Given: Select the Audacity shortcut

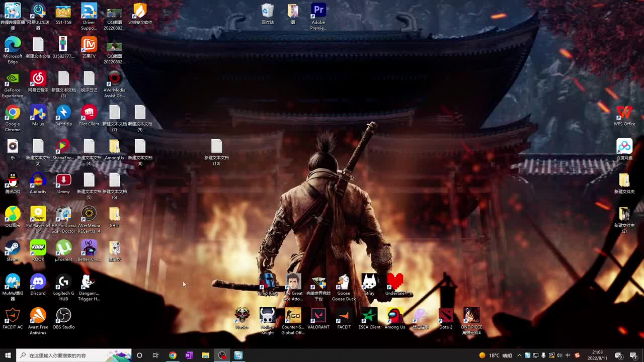Looking at the screenshot, I should pyautogui.click(x=38, y=183).
